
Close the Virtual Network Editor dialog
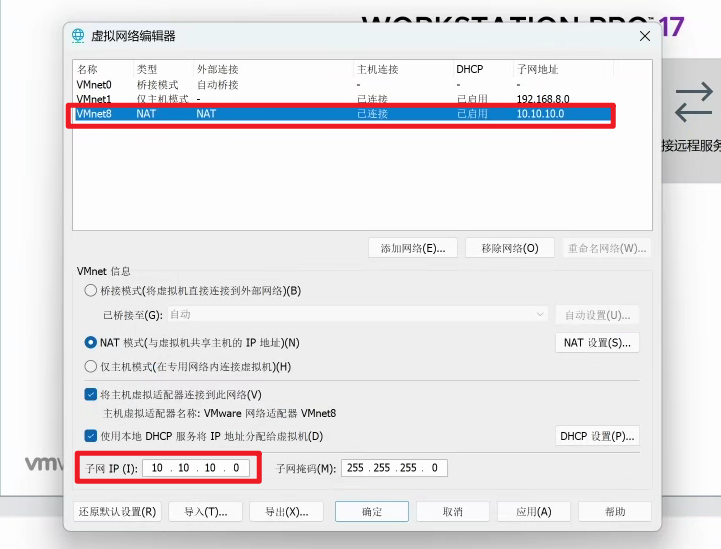[x=645, y=36]
